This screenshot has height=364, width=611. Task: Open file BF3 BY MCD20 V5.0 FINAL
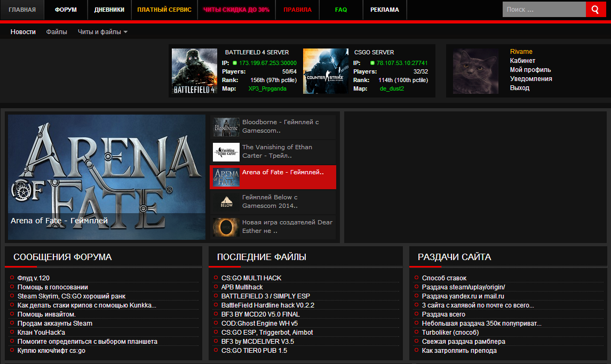point(260,314)
